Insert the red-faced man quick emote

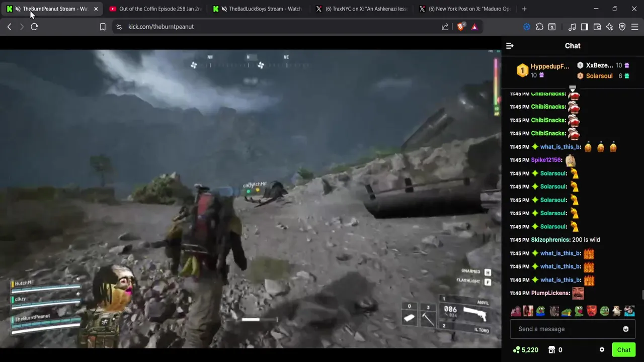pyautogui.click(x=592, y=311)
